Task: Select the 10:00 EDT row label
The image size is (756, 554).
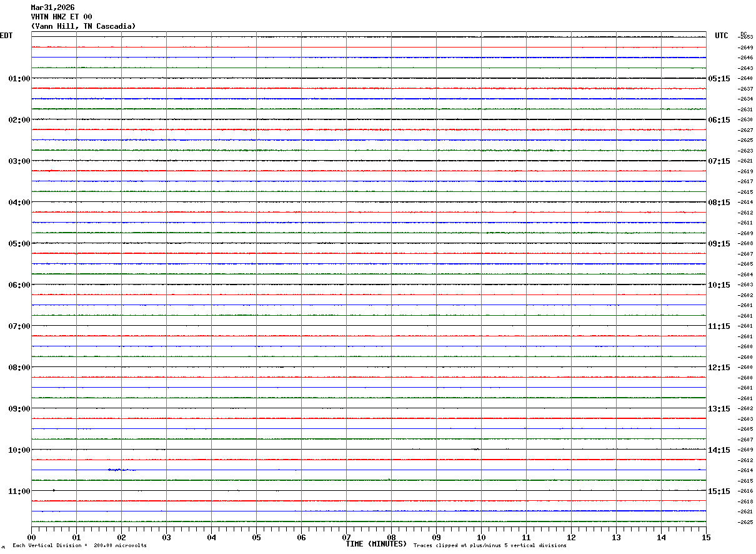Action: click(19, 450)
